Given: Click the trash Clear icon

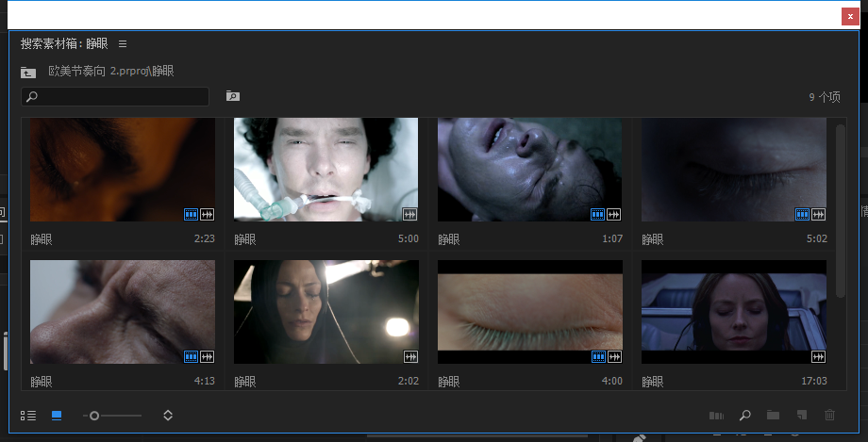Looking at the screenshot, I should coord(829,415).
